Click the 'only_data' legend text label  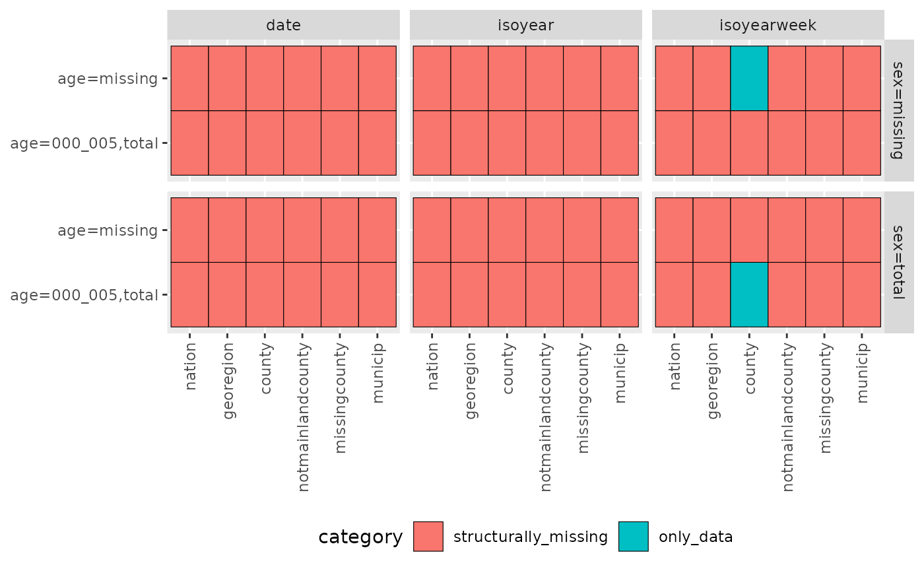(x=696, y=537)
